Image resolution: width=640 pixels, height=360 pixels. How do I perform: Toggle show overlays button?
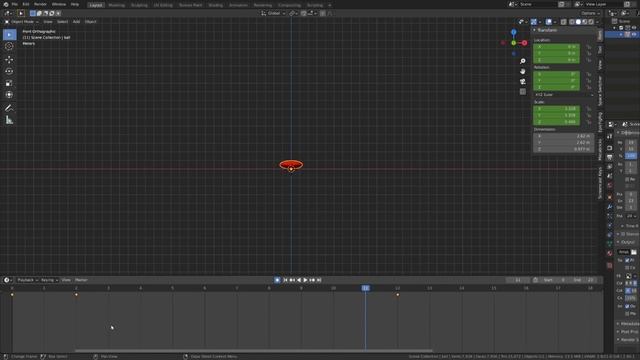click(x=549, y=22)
